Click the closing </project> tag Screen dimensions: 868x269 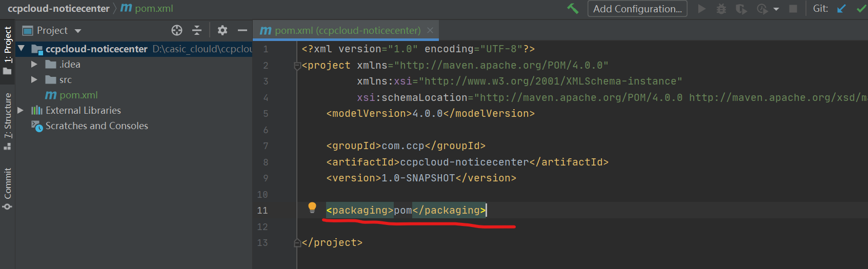(332, 242)
